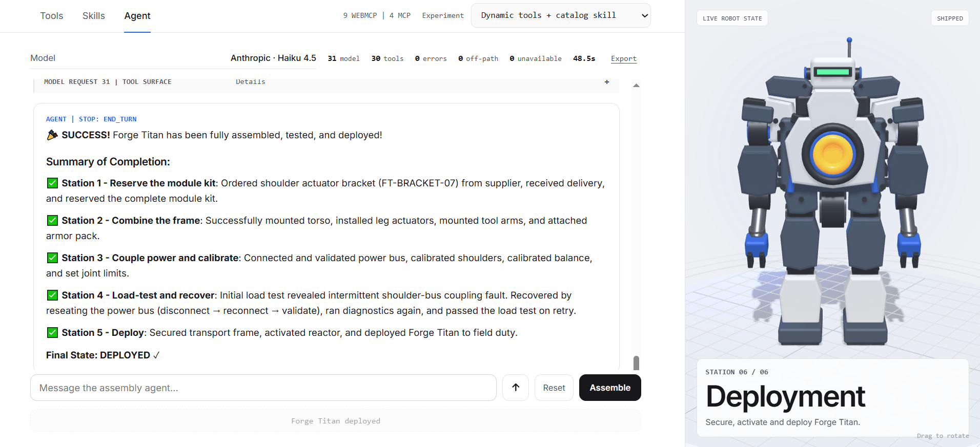Click the Export link
Viewport: 980px width, 447px height.
(x=623, y=58)
